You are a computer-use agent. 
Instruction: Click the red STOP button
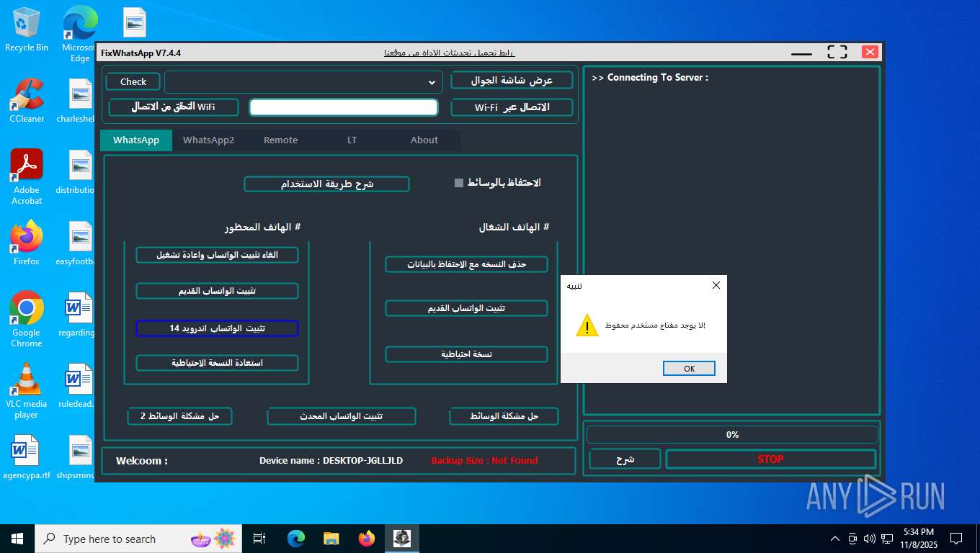[770, 459]
